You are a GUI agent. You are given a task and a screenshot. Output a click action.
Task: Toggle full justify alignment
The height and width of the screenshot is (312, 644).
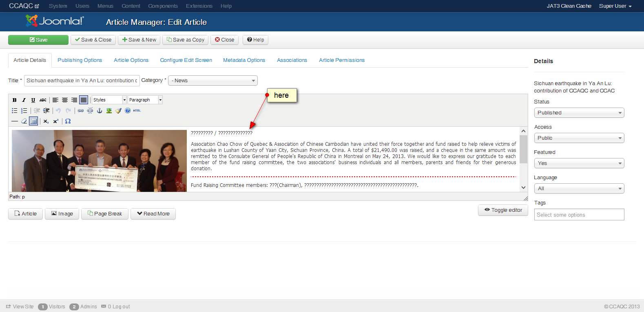(84, 100)
